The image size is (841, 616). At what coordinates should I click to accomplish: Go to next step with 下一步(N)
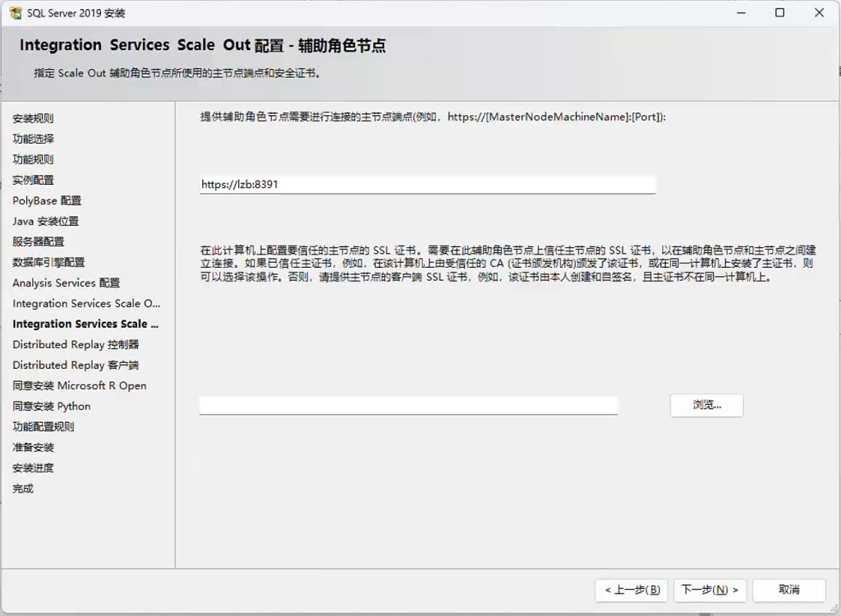point(710,591)
